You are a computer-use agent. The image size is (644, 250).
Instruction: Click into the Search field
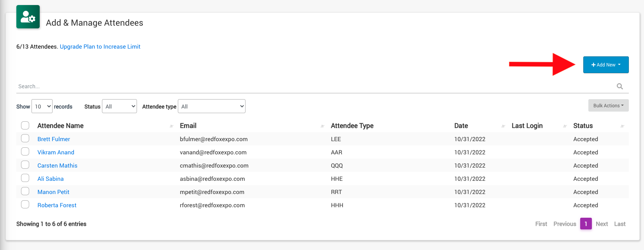(x=311, y=86)
